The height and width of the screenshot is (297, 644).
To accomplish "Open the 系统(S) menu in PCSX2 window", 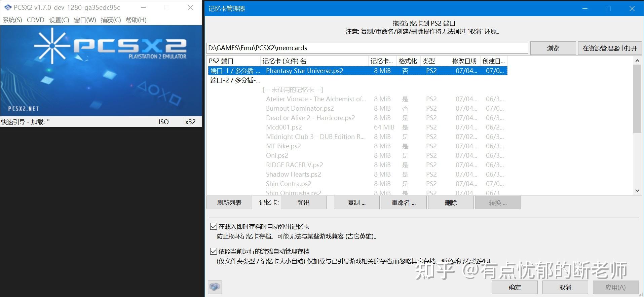I will tap(12, 20).
